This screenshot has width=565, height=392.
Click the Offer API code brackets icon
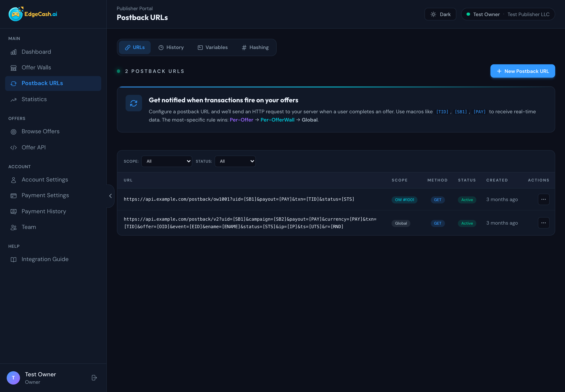[14, 148]
